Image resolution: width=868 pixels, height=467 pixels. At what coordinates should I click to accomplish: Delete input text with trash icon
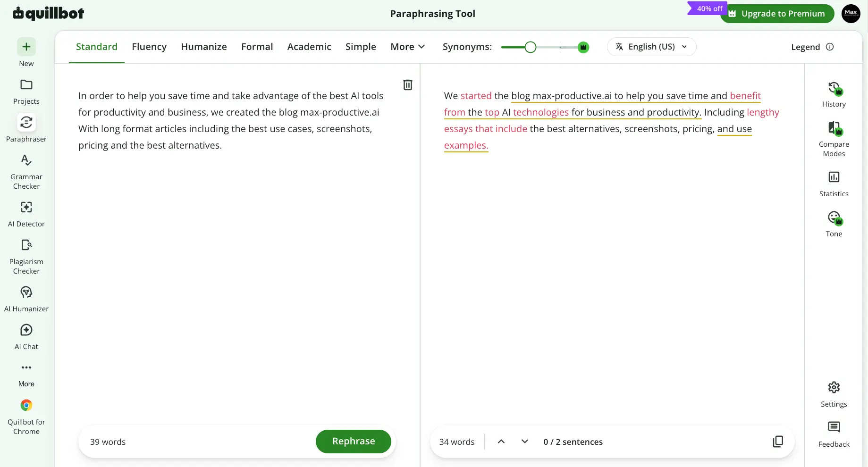408,85
